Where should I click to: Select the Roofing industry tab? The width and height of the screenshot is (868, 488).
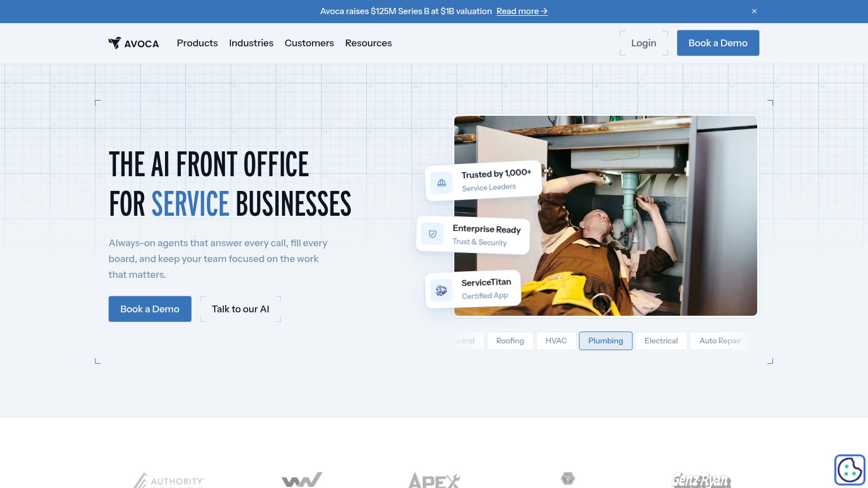pyautogui.click(x=510, y=341)
